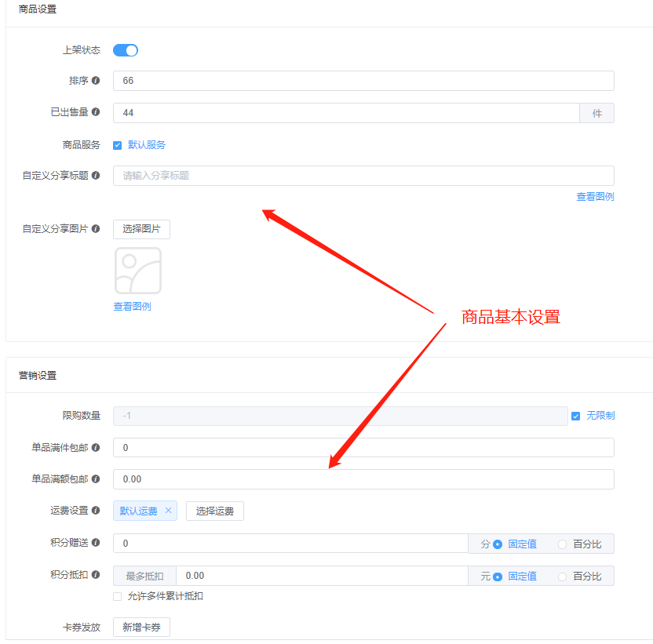Click the 新增卡券 button
This screenshot has height=644, width=653.
click(141, 628)
